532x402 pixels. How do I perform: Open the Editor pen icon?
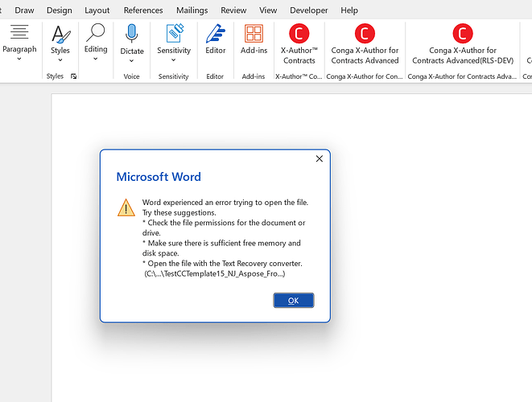coord(215,34)
